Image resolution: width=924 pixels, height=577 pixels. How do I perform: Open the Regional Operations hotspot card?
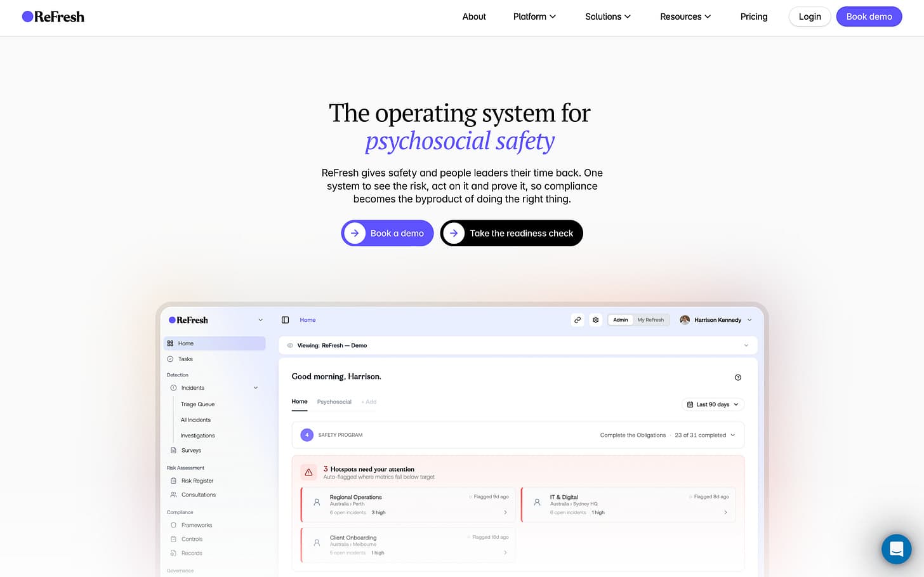408,505
